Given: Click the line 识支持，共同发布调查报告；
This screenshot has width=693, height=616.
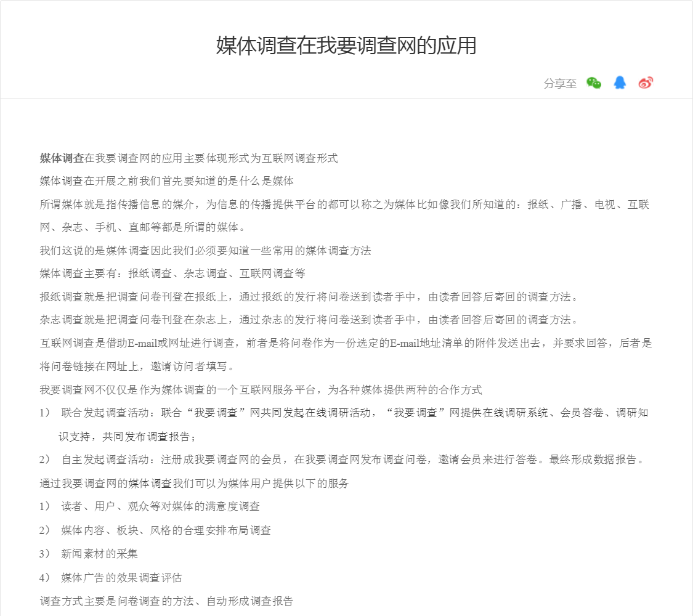Looking at the screenshot, I should (x=128, y=437).
